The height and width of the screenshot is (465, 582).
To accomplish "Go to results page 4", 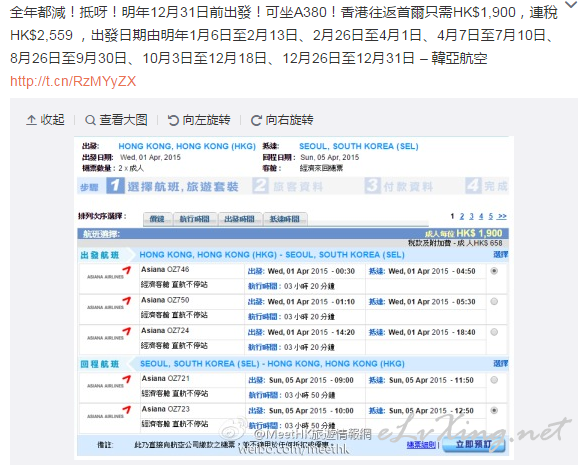I will pos(481,216).
